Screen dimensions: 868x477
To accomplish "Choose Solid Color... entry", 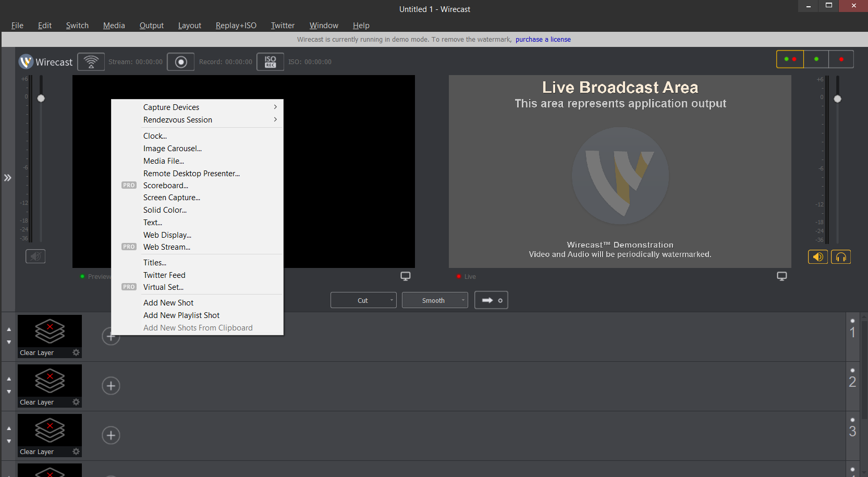I will (x=198, y=210).
